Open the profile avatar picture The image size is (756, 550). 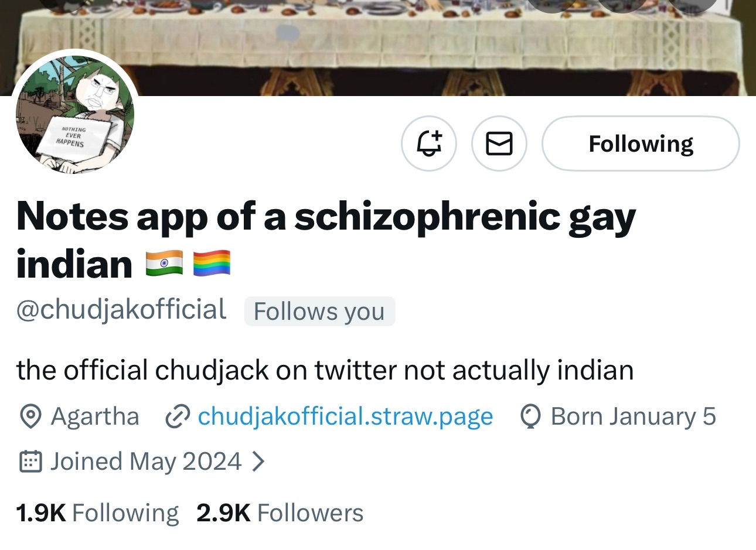pyautogui.click(x=74, y=114)
